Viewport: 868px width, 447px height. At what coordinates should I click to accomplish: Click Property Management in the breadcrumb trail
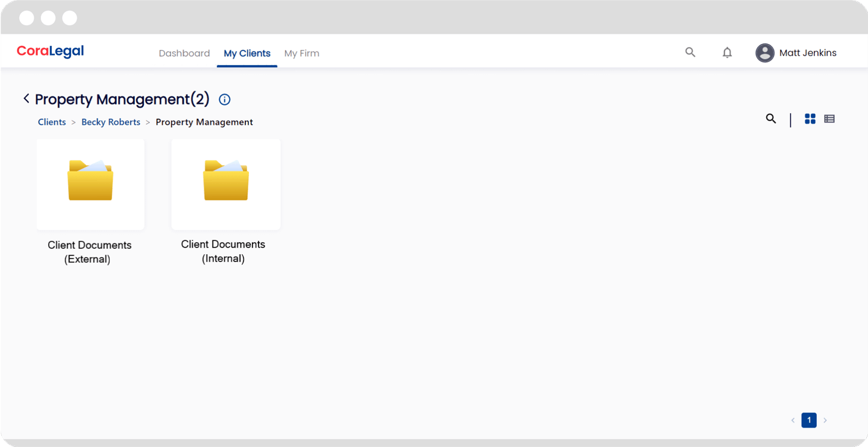tap(204, 122)
